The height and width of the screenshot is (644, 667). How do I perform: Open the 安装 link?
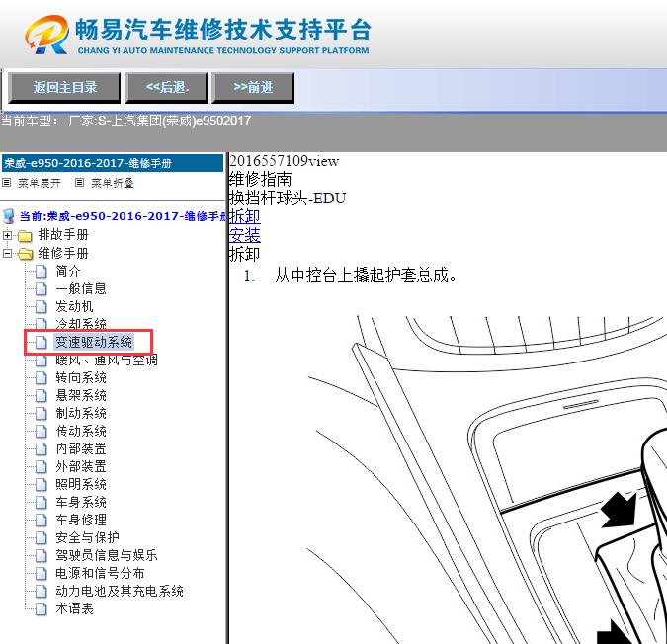click(x=245, y=235)
